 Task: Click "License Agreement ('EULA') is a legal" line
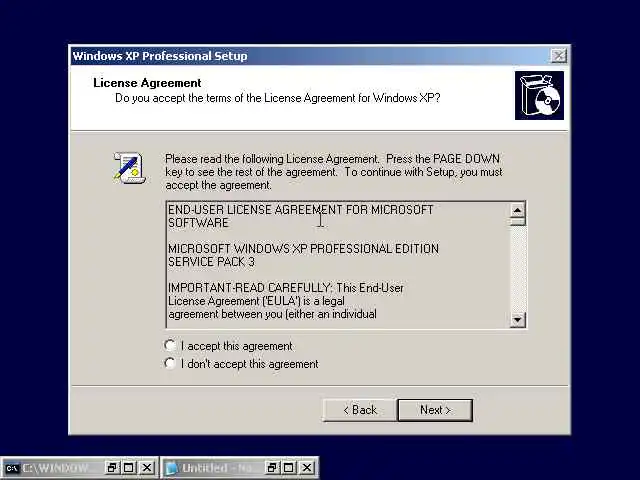click(x=256, y=301)
